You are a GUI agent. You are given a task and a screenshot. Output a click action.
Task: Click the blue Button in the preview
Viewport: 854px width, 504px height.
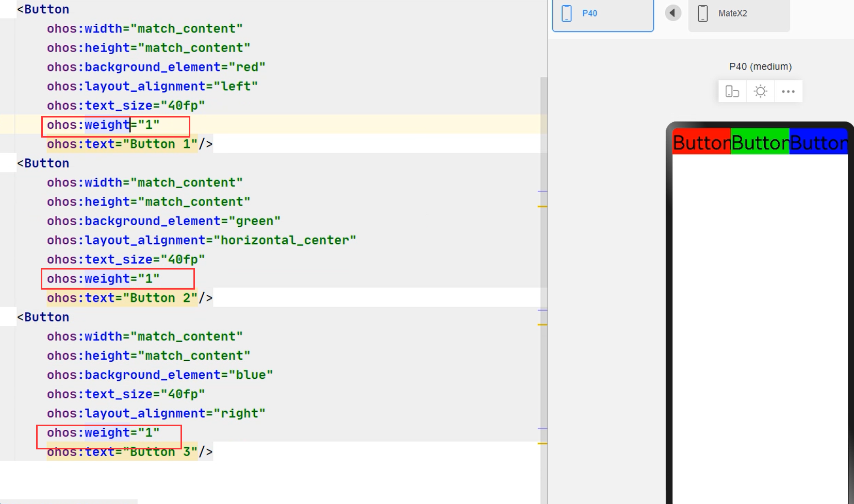point(818,142)
